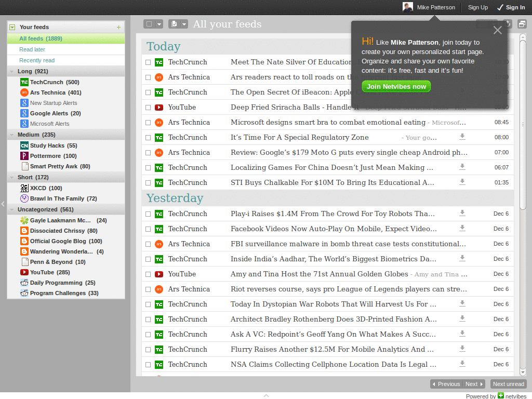This screenshot has height=399, width=532.
Task: Click the TechCrunch icon in the sidebar
Action: [x=24, y=82]
